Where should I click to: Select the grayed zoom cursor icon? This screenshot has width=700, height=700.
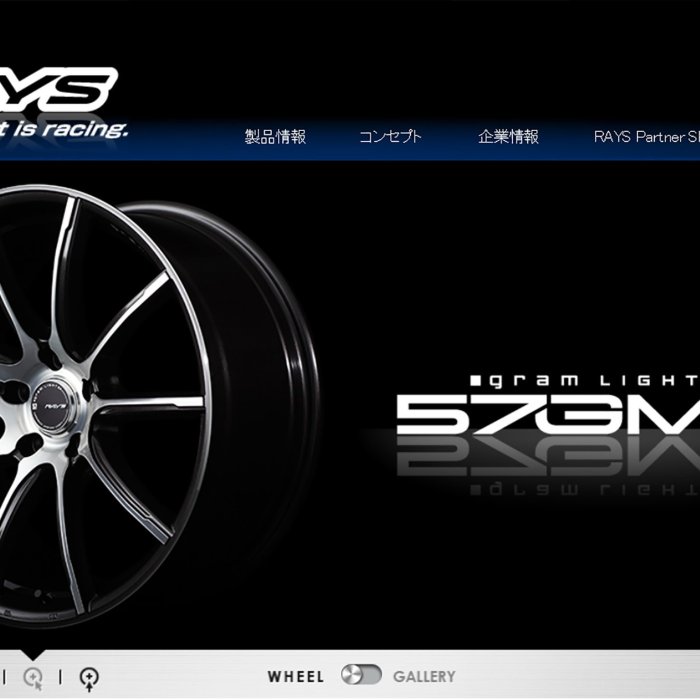click(33, 679)
